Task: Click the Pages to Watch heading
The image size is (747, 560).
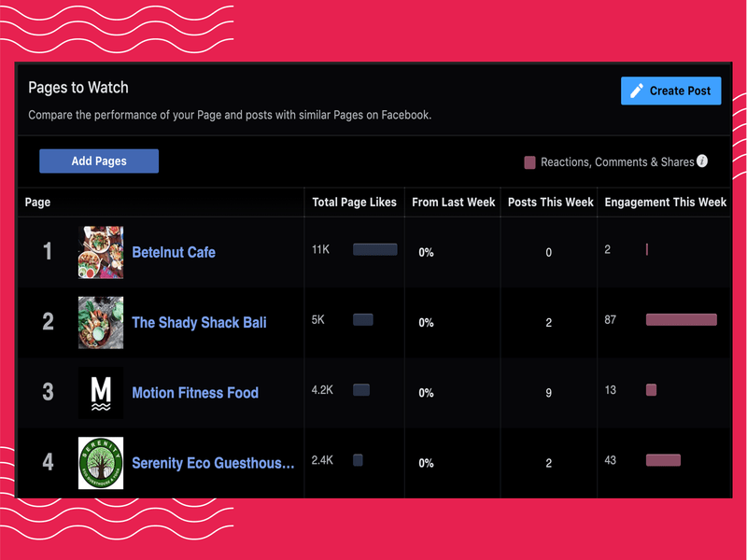Action: point(78,88)
